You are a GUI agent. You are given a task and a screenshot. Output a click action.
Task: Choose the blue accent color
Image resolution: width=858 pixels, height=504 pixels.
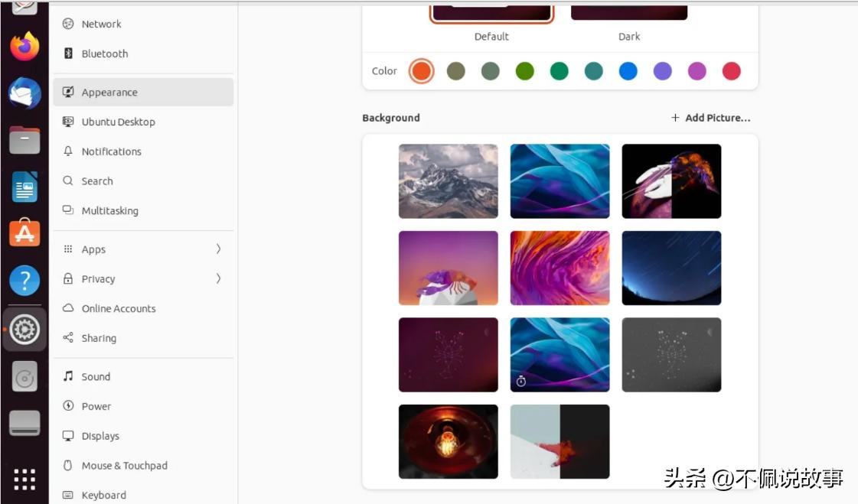pyautogui.click(x=628, y=70)
